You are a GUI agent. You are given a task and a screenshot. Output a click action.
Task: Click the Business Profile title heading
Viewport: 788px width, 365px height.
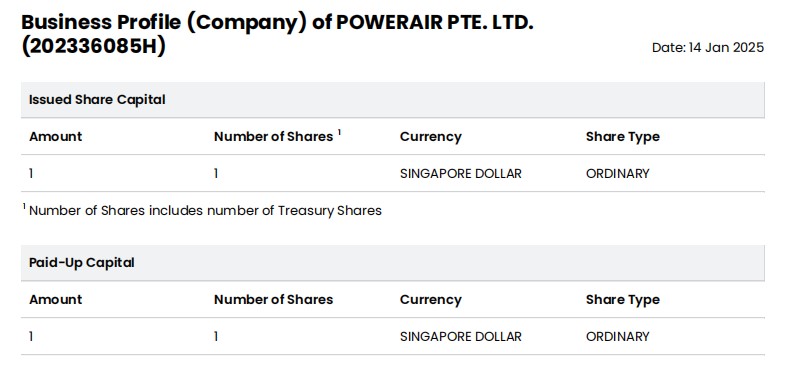coord(277,34)
